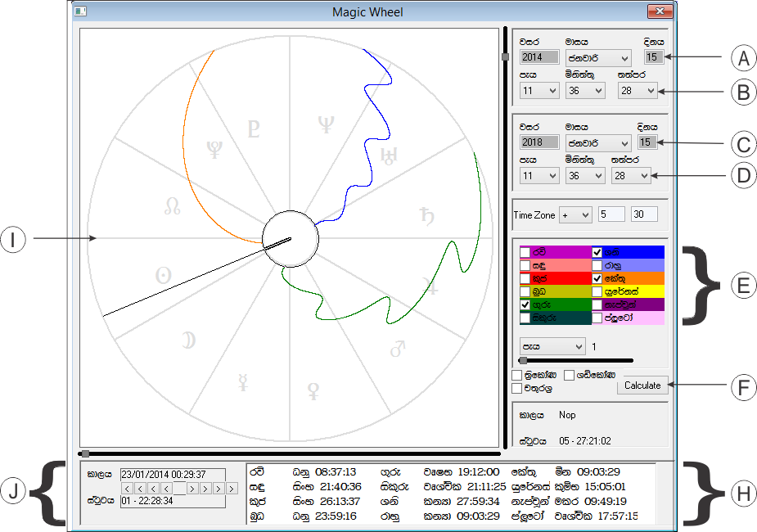Click the first forward-arrow time step button
This screenshot has height=532, width=757.
(x=192, y=489)
